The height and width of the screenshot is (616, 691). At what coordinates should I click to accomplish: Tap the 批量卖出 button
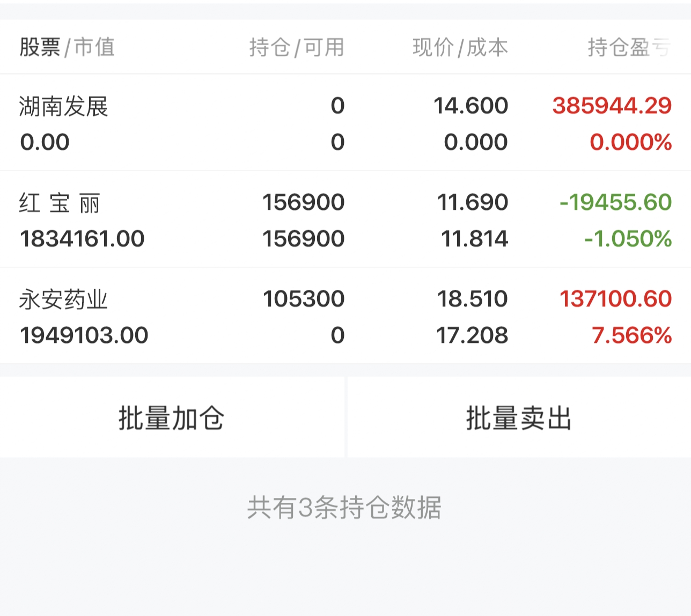(x=519, y=417)
